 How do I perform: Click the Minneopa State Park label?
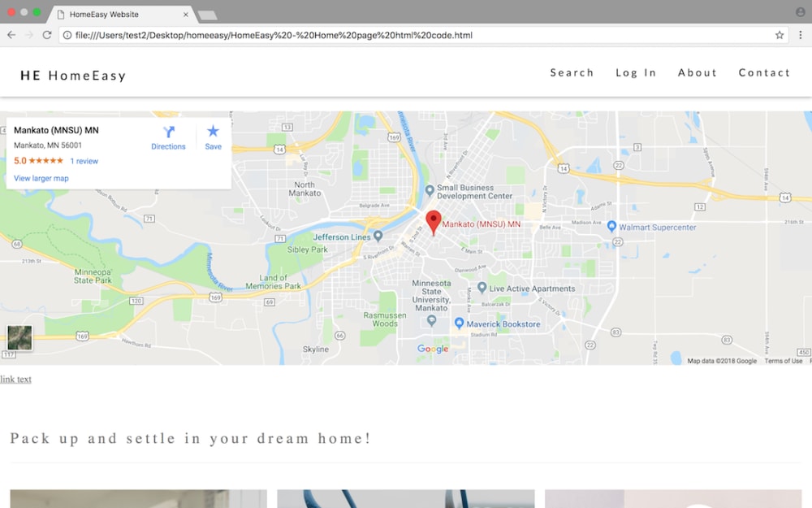[x=93, y=276]
